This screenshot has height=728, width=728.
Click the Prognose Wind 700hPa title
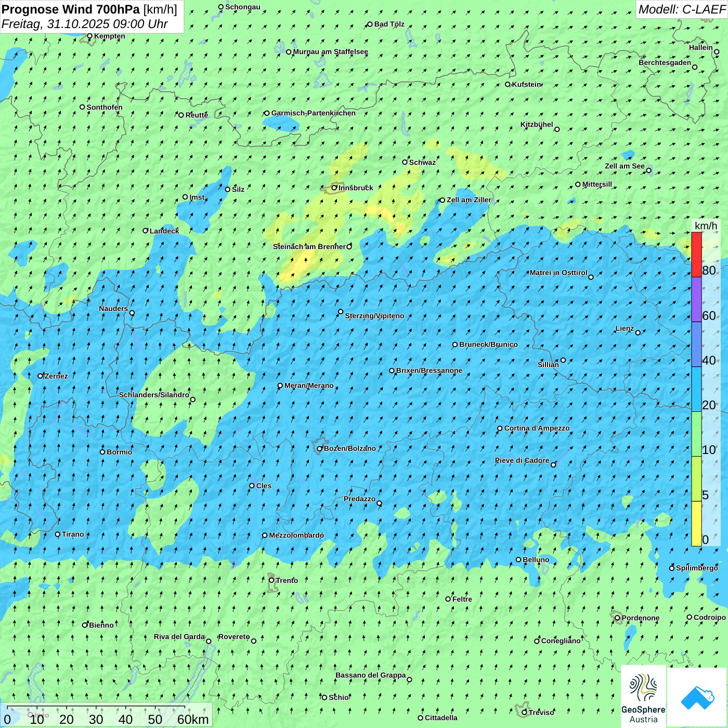coord(71,9)
